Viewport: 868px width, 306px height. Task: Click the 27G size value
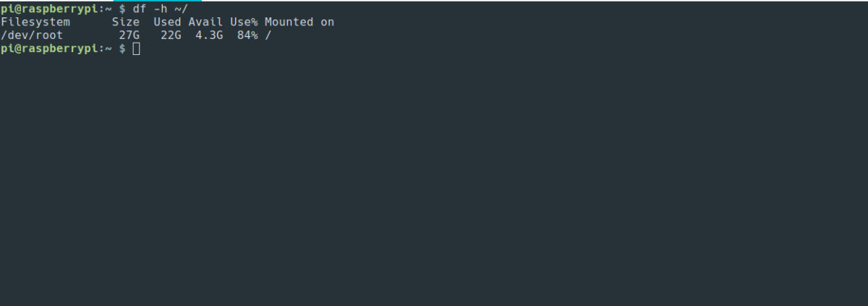[129, 35]
